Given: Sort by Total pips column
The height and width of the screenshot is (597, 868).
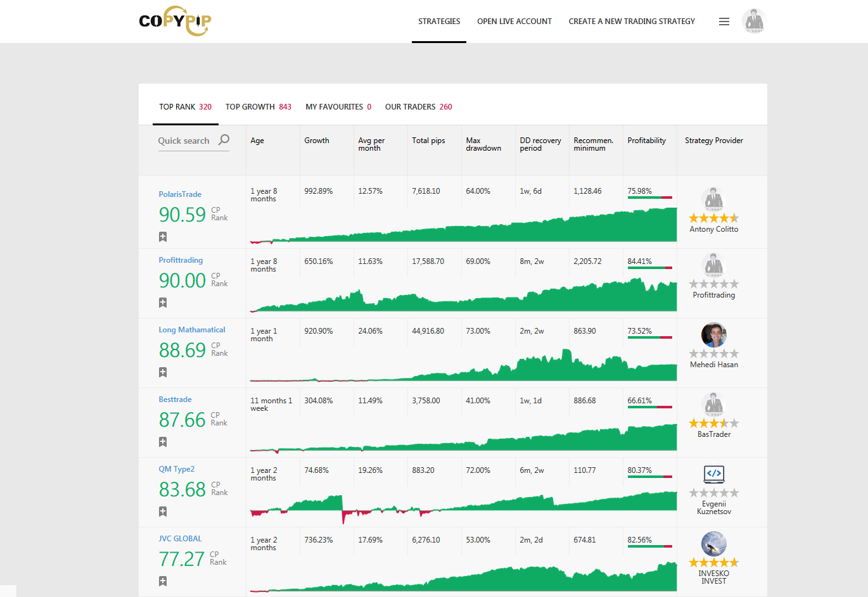Looking at the screenshot, I should pyautogui.click(x=428, y=141).
